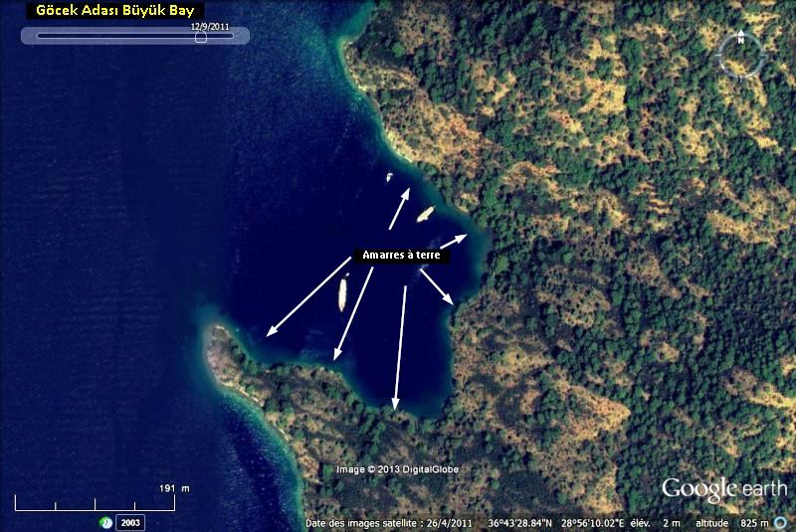Click the small boat at the bay's northern edge
Image resolution: width=796 pixels, height=532 pixels.
pos(389,177)
